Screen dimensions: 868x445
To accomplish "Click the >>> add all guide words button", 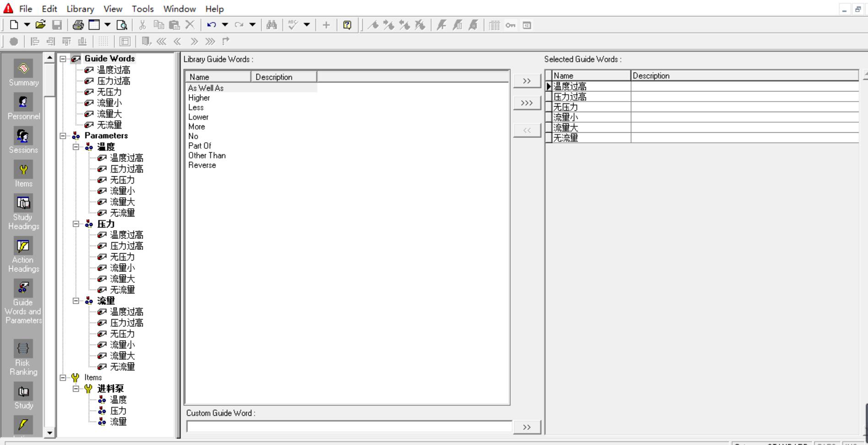I will pos(527,103).
